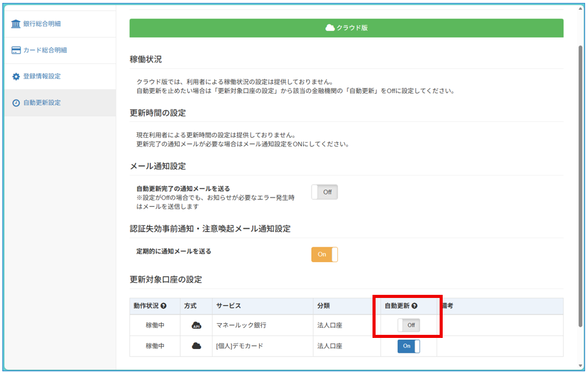Click the vertical scrollbar thumb
This screenshot has height=373, width=588.
tap(581, 185)
